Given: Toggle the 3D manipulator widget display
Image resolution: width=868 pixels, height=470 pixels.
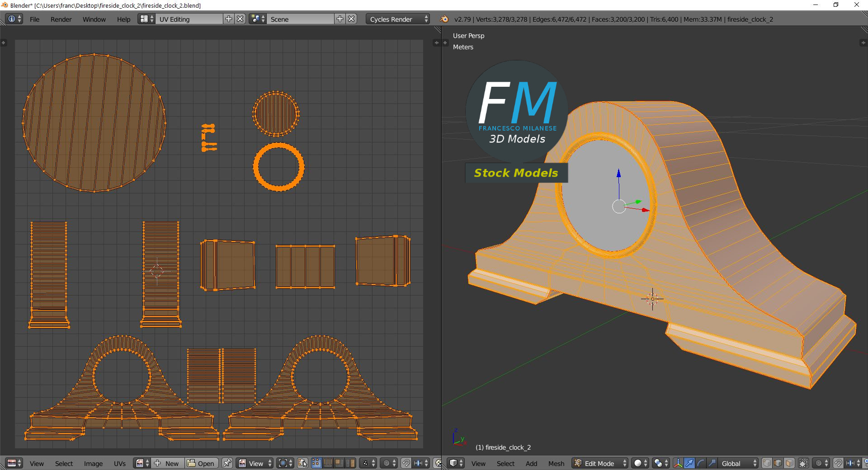Looking at the screenshot, I should point(678,463).
